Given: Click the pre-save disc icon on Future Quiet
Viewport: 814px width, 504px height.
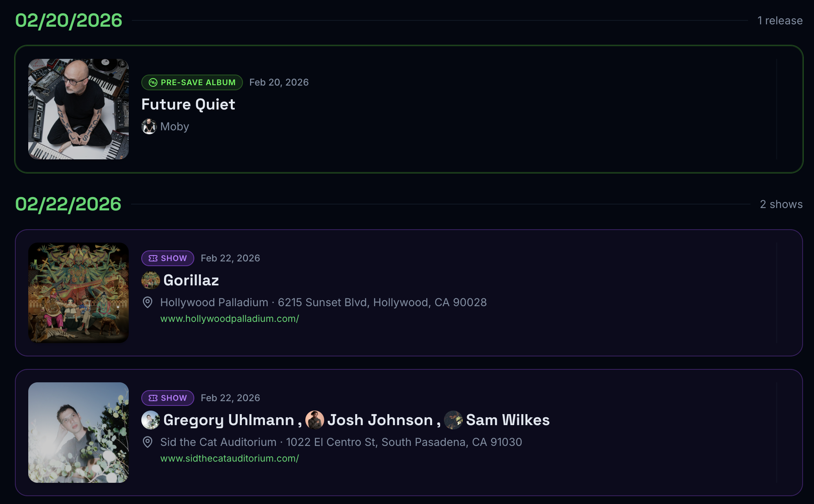Looking at the screenshot, I should 153,82.
